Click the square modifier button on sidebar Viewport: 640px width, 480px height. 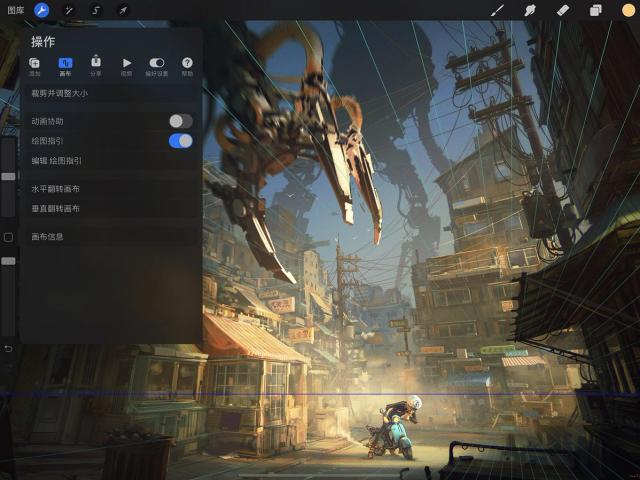pos(8,237)
